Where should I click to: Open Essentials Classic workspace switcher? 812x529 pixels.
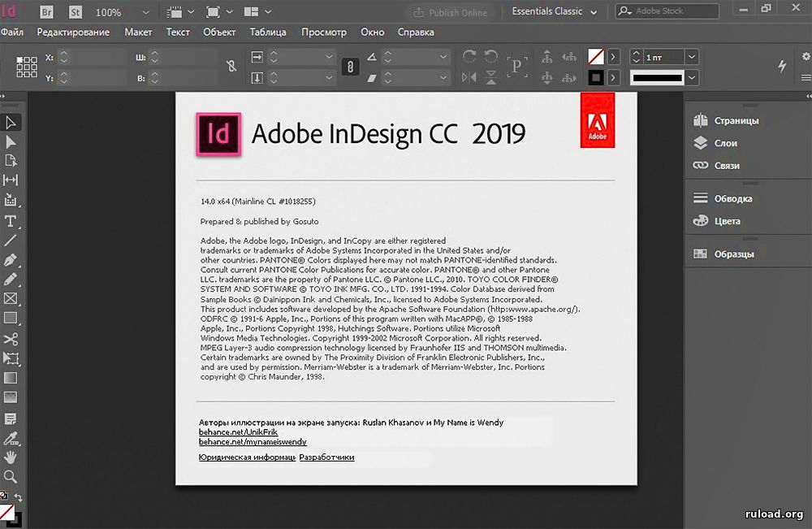554,11
